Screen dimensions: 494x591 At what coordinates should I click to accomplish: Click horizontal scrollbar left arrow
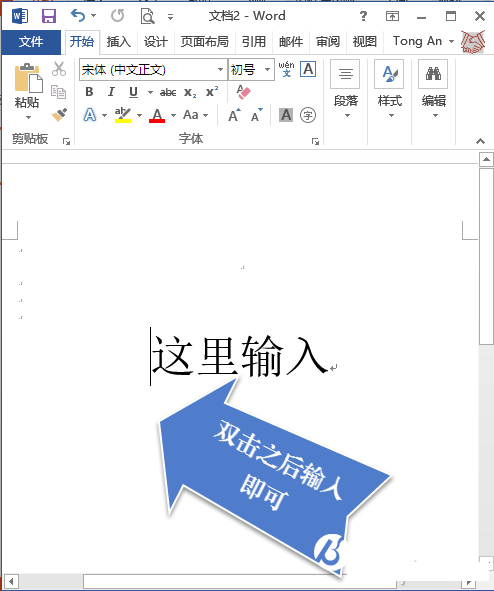(11, 581)
